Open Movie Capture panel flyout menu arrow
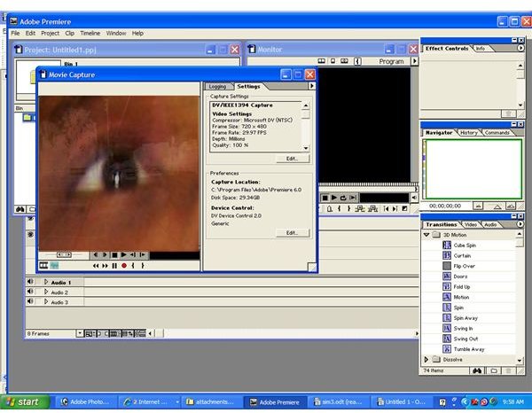Image resolution: width=532 pixels, height=413 pixels. pos(312,86)
